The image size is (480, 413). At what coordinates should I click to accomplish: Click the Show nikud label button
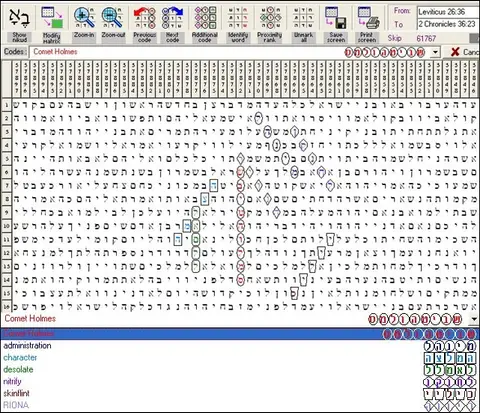(x=19, y=37)
